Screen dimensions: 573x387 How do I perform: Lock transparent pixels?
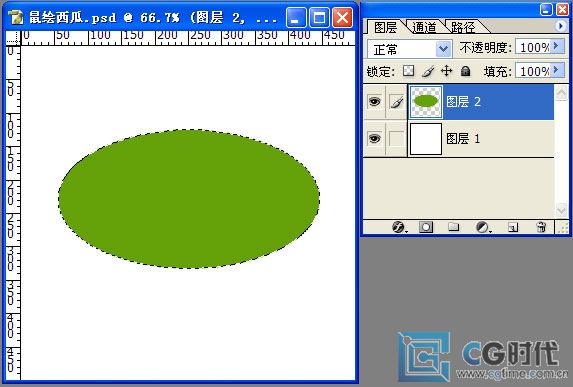coord(409,71)
